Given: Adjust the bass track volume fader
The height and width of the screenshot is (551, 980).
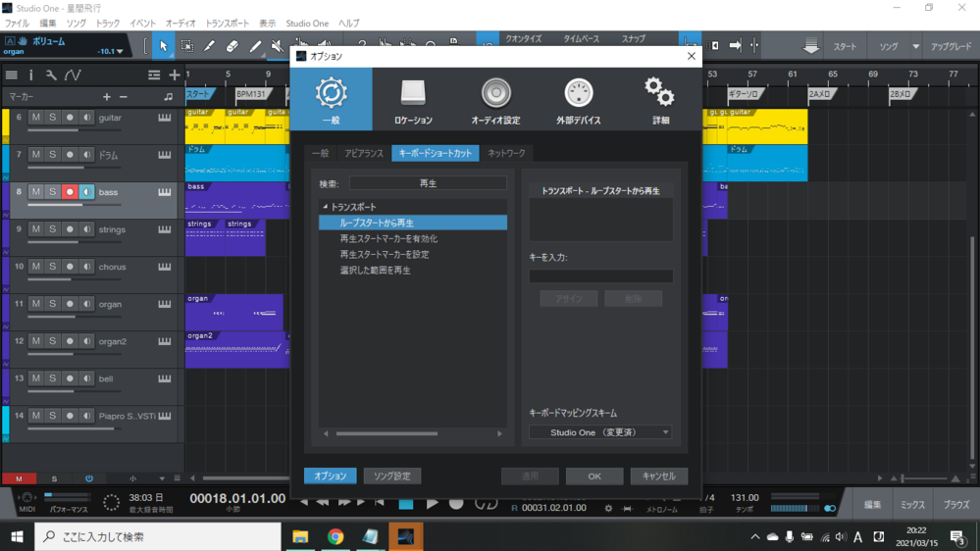Looking at the screenshot, I should pyautogui.click(x=74, y=205).
